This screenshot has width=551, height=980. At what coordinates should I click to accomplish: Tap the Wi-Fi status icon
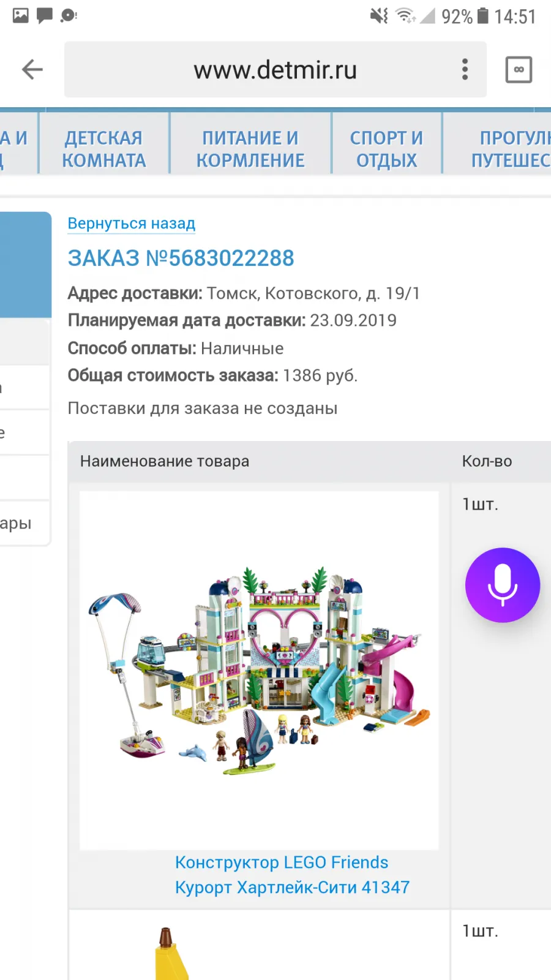point(405,16)
